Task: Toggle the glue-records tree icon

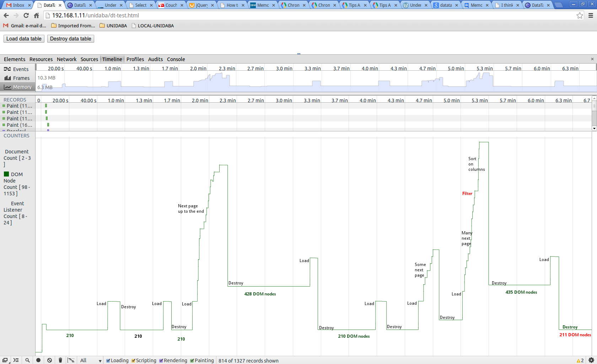Action: 71,360
